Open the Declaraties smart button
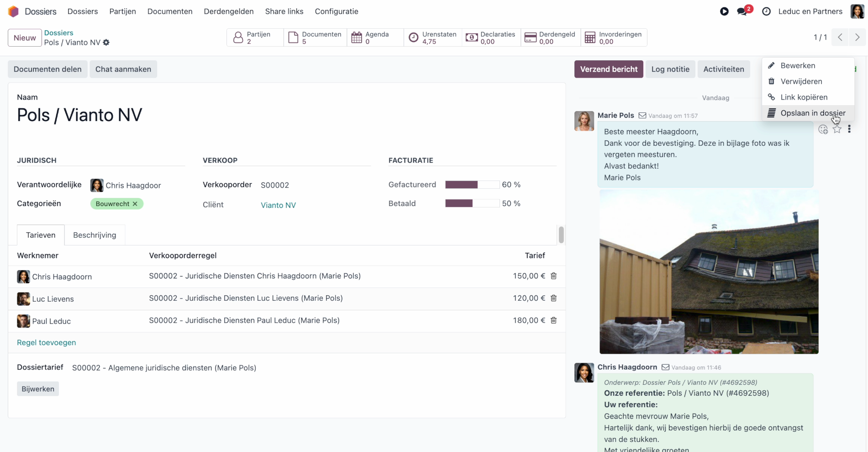This screenshot has height=452, width=868. (491, 37)
